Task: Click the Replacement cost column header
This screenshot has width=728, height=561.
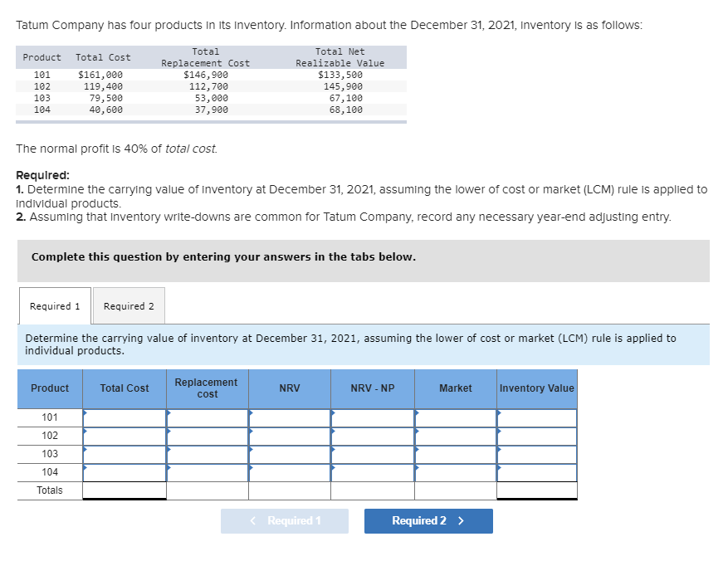Action: click(x=208, y=388)
